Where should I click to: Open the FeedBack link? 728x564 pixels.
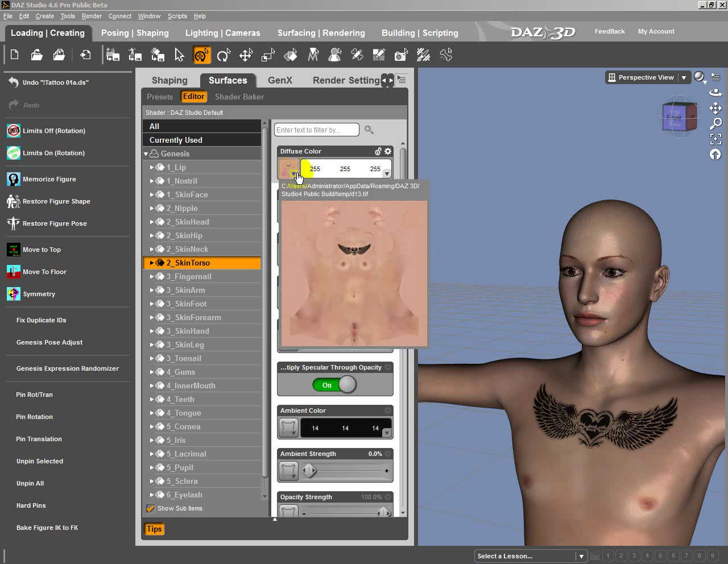click(x=610, y=31)
